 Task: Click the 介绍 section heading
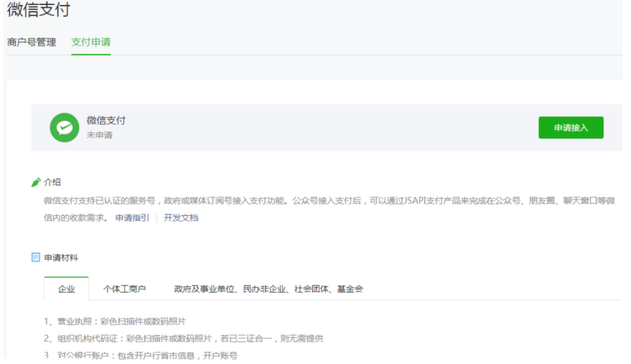click(53, 183)
